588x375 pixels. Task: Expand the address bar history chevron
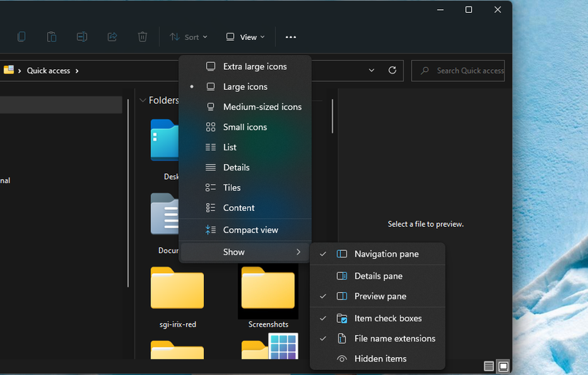(x=371, y=71)
